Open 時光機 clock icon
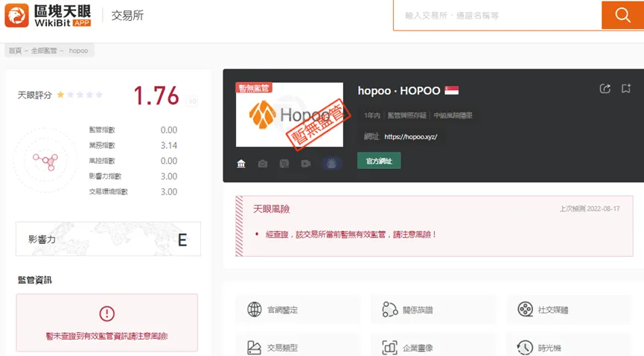Viewport: 644px width, 356px height. [x=526, y=348]
